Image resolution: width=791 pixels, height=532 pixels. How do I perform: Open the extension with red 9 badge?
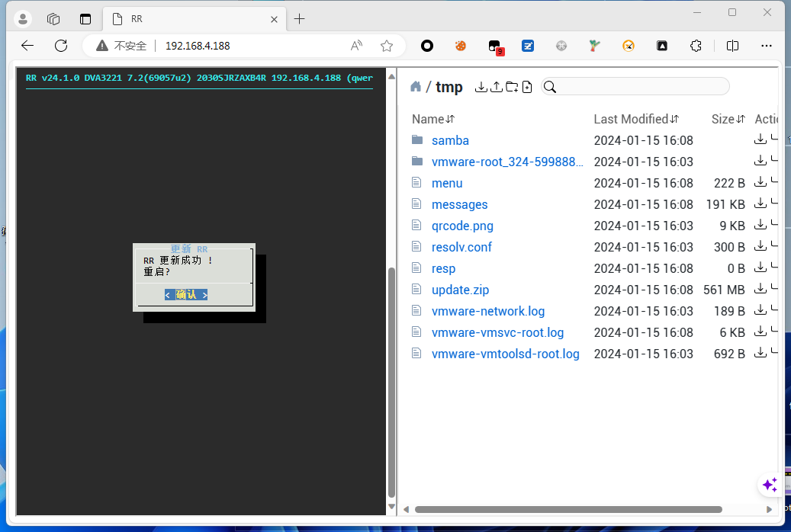tap(495, 47)
